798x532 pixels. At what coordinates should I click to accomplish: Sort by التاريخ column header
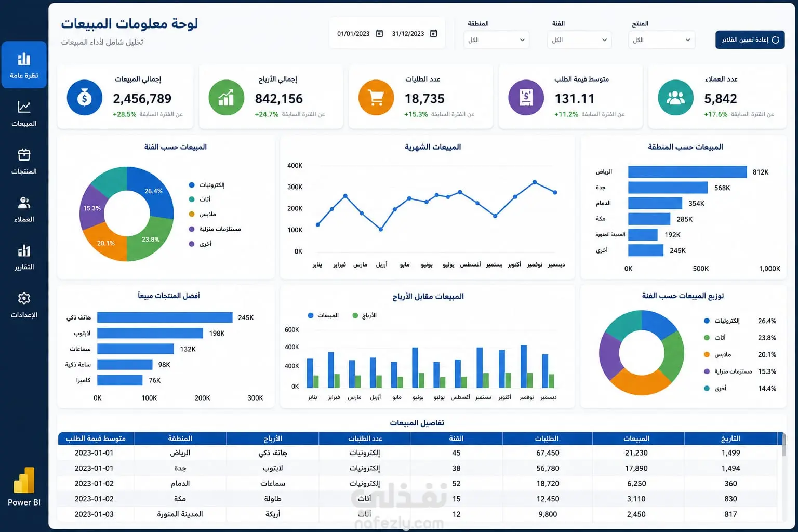[x=730, y=438]
